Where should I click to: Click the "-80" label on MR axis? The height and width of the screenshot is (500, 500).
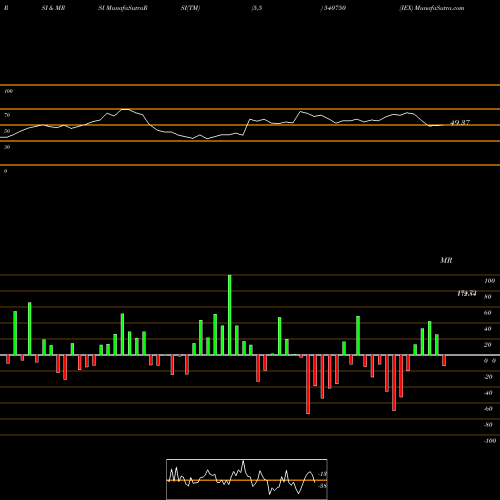point(488,425)
